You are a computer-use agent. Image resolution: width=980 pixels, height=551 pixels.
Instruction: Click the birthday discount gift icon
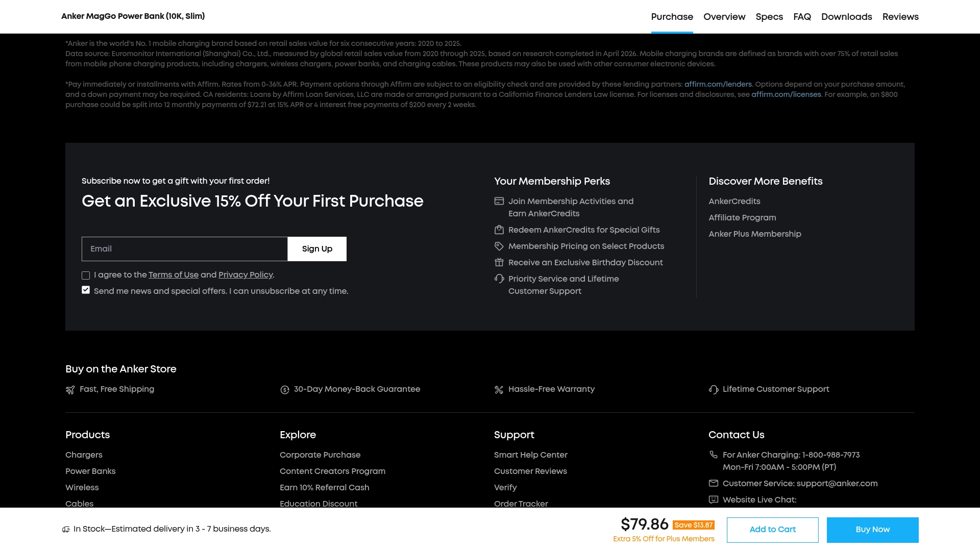point(499,262)
